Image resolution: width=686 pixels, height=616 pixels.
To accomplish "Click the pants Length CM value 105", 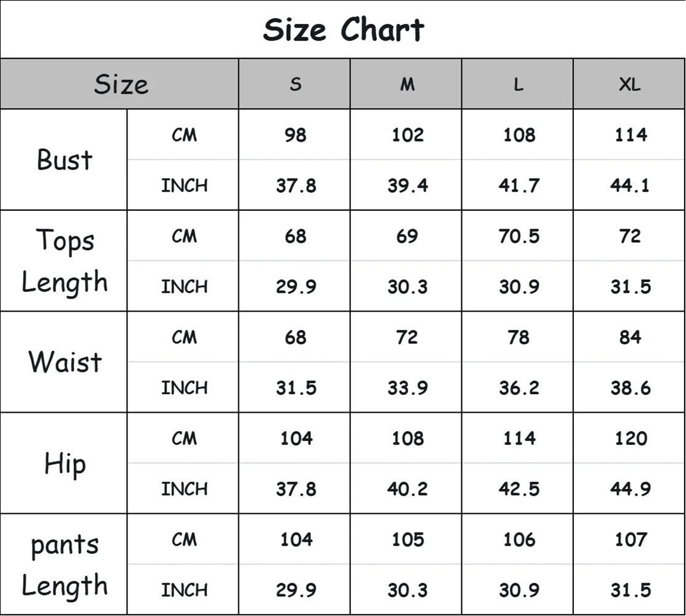I will click(x=407, y=540).
